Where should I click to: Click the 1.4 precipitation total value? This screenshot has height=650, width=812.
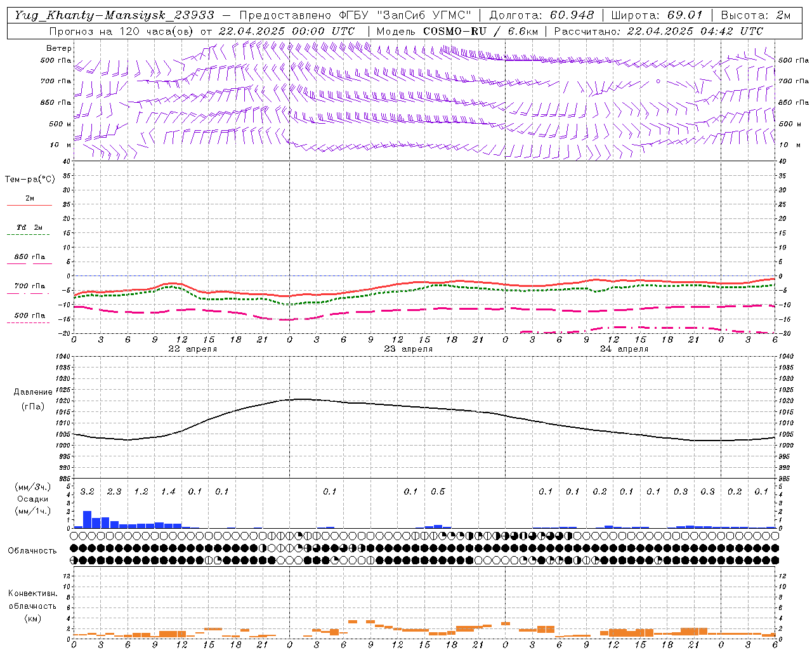168,492
